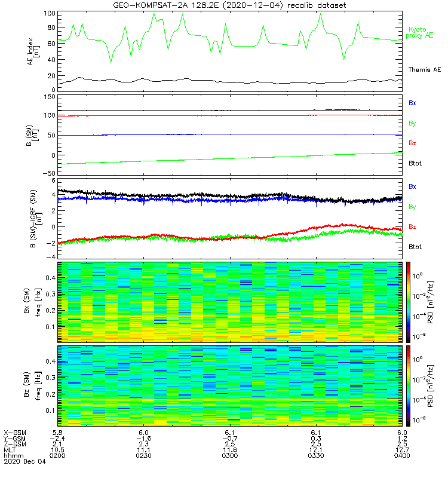
Task: Click the red Bz legend in B (SM) panel
Action: coord(412,143)
